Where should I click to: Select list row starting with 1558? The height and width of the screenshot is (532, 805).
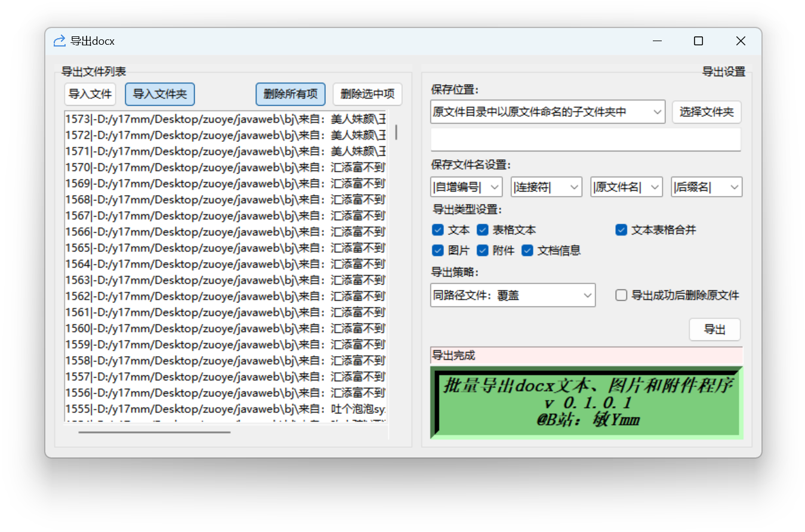click(x=226, y=360)
